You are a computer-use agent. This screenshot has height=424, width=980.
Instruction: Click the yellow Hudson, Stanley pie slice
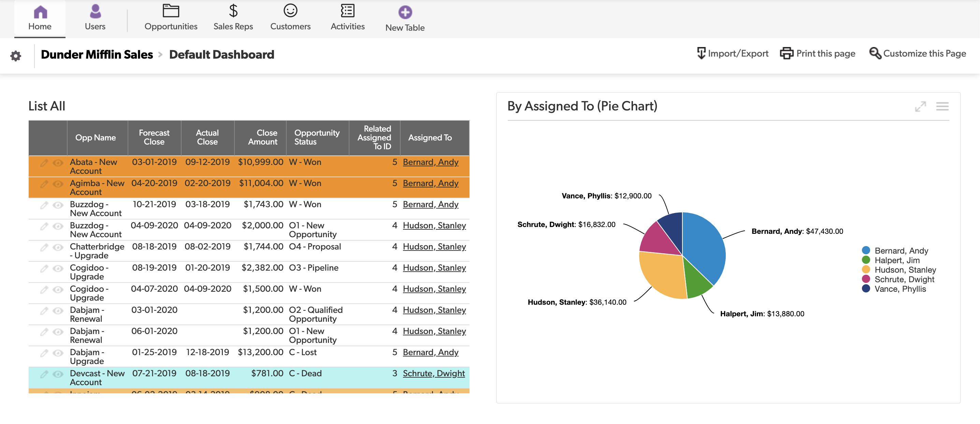point(664,275)
